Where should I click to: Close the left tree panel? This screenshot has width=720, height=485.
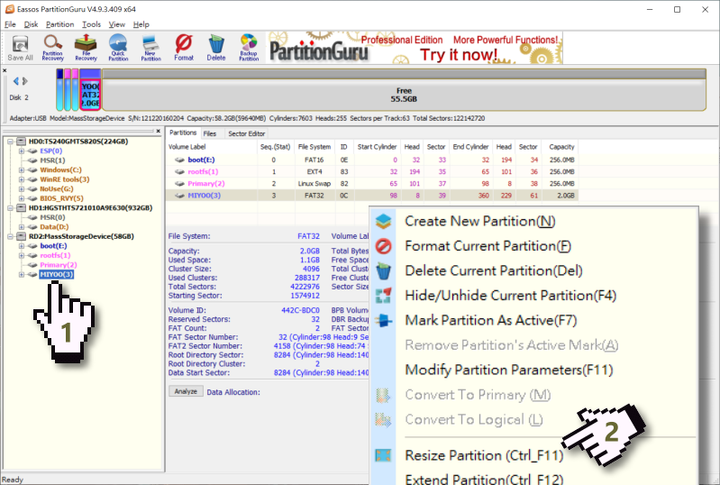[158, 131]
